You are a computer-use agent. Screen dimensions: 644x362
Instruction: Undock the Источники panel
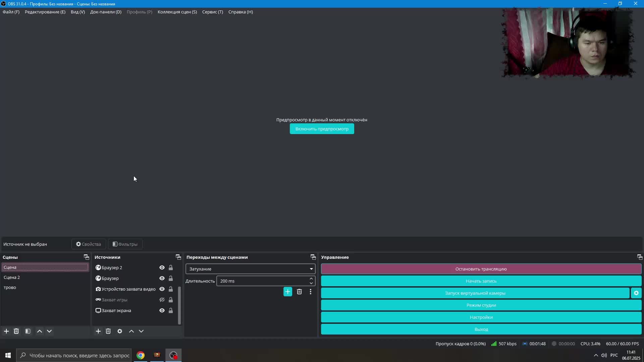coord(178,257)
